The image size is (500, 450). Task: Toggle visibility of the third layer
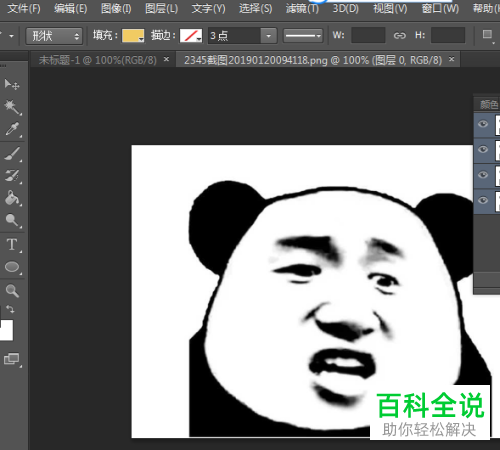coord(483,175)
